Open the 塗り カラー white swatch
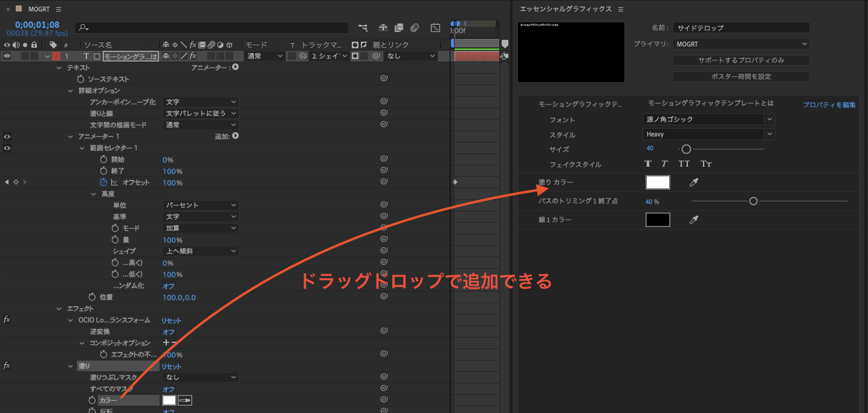Viewport: 868px width, 413px height. [658, 182]
